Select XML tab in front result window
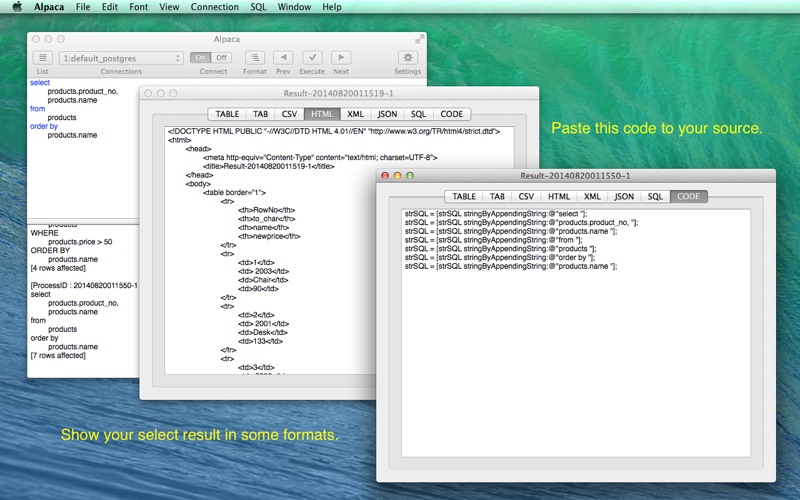The width and height of the screenshot is (800, 500). pos(592,196)
